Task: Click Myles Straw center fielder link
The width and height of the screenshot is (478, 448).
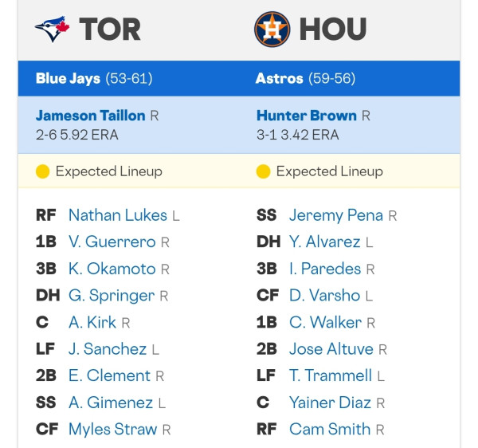Action: pyautogui.click(x=112, y=429)
